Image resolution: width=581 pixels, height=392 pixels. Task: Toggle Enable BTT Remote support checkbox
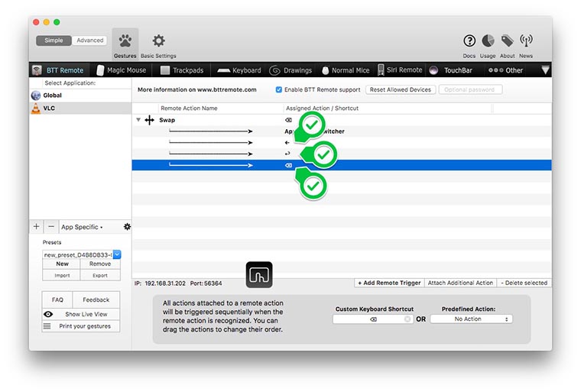click(x=278, y=89)
